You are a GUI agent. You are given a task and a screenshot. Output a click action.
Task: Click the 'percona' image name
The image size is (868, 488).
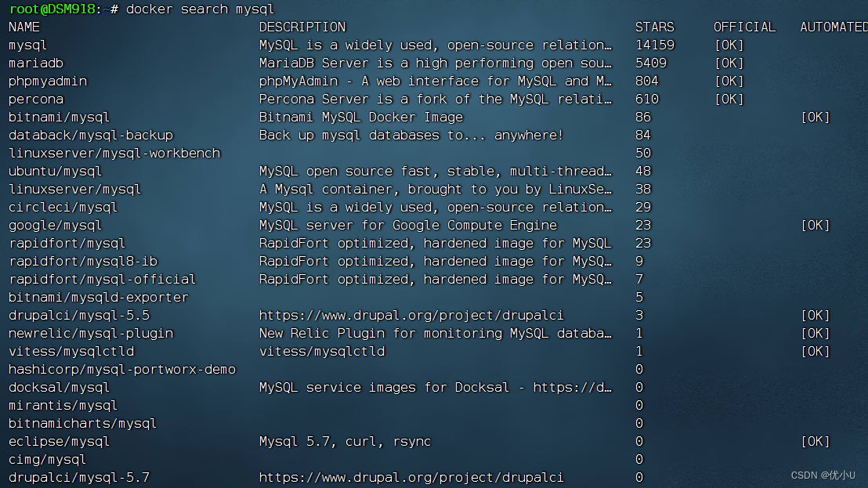coord(36,99)
